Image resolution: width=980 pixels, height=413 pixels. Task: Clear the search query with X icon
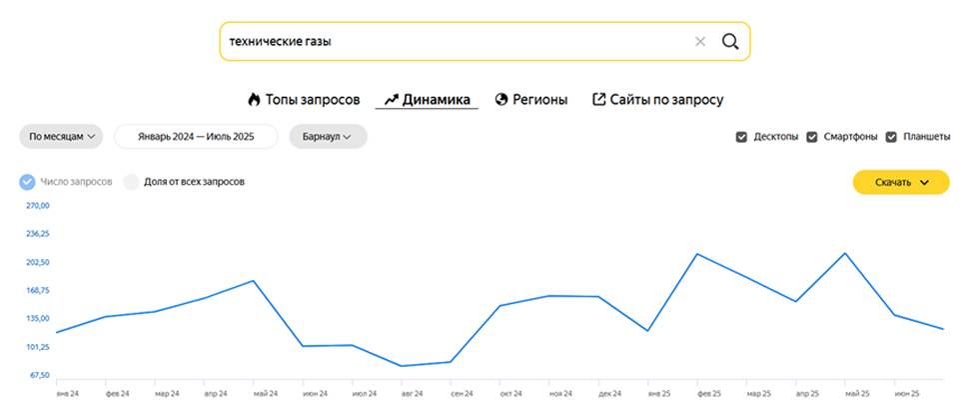700,42
